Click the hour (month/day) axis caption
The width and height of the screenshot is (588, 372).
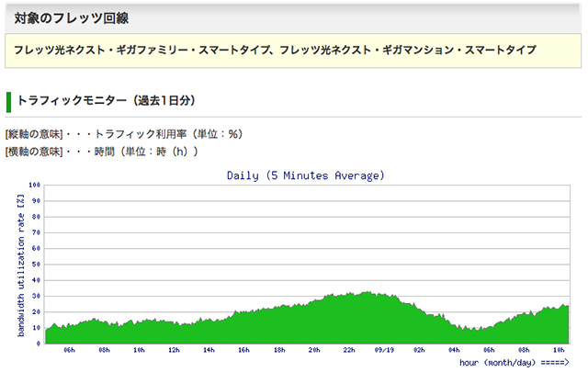click(514, 363)
